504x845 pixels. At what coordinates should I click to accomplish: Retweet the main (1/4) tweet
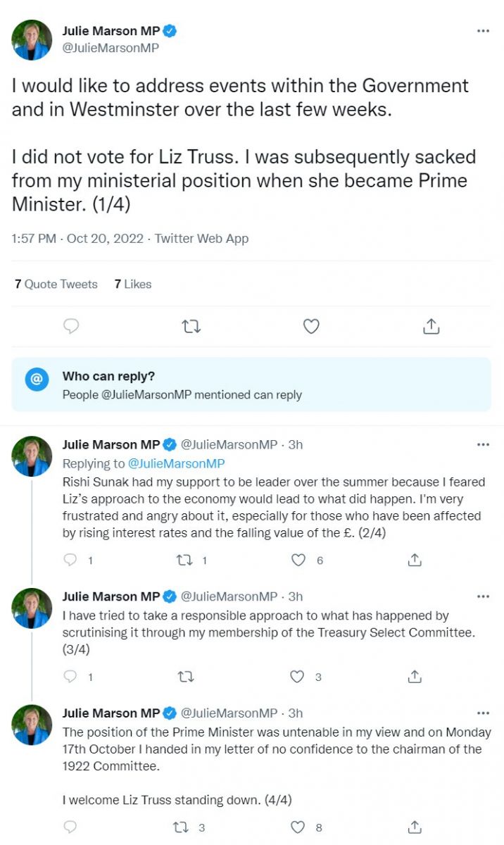tap(191, 326)
